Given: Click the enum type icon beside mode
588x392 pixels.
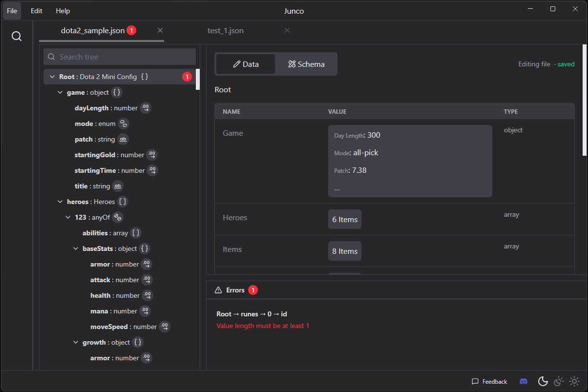Looking at the screenshot, I should pos(124,124).
